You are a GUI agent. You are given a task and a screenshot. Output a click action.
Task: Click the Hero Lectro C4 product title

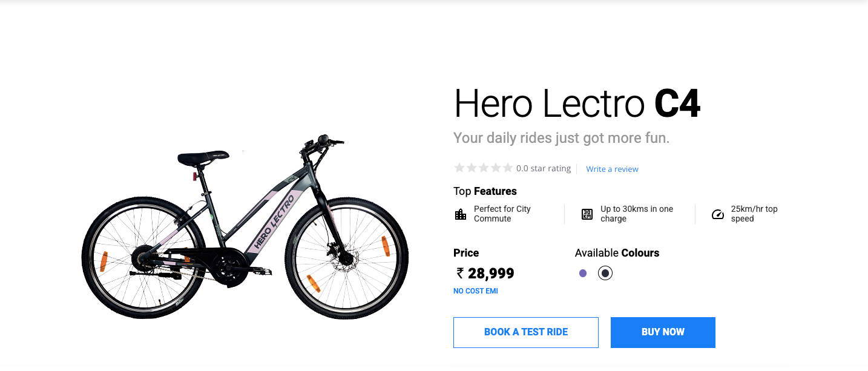tap(577, 104)
